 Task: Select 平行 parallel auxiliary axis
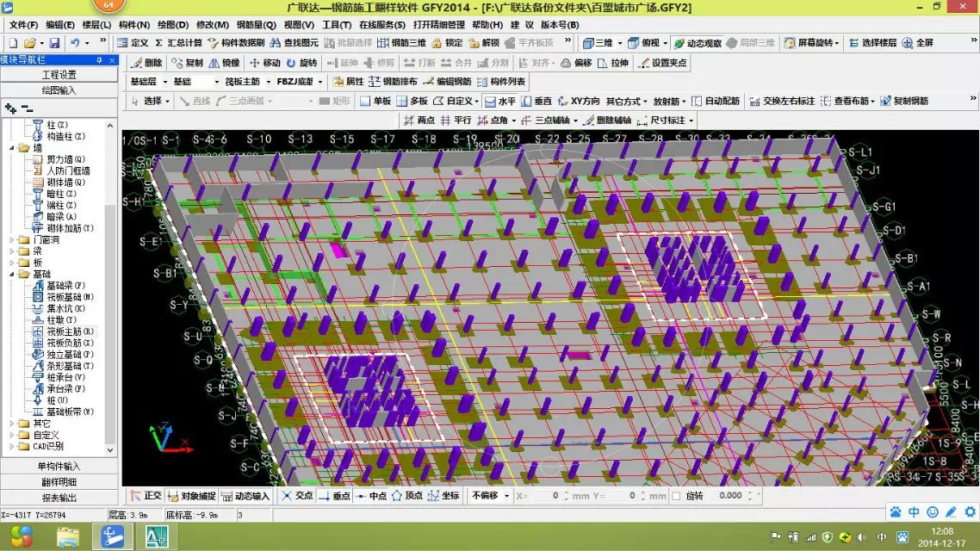coord(456,121)
